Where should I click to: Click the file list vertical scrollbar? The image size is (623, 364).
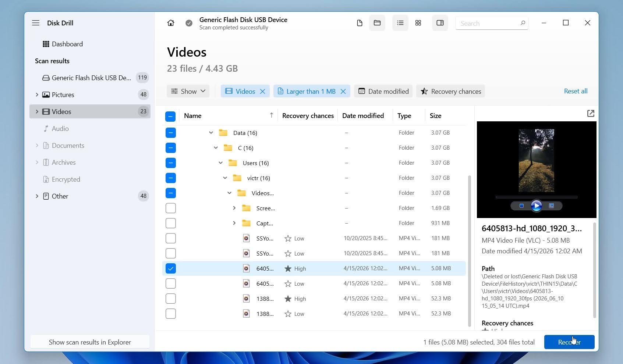coord(469,251)
